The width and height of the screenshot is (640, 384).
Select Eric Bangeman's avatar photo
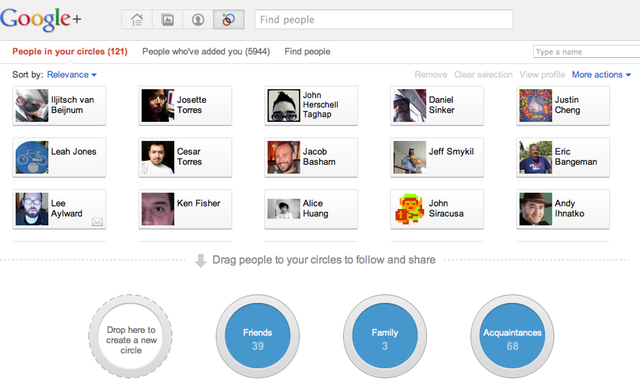pyautogui.click(x=536, y=158)
